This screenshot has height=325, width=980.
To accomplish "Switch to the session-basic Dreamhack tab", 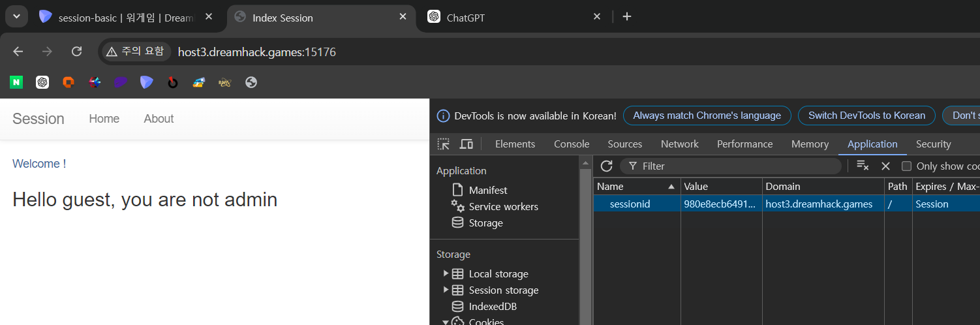I will pyautogui.click(x=126, y=18).
